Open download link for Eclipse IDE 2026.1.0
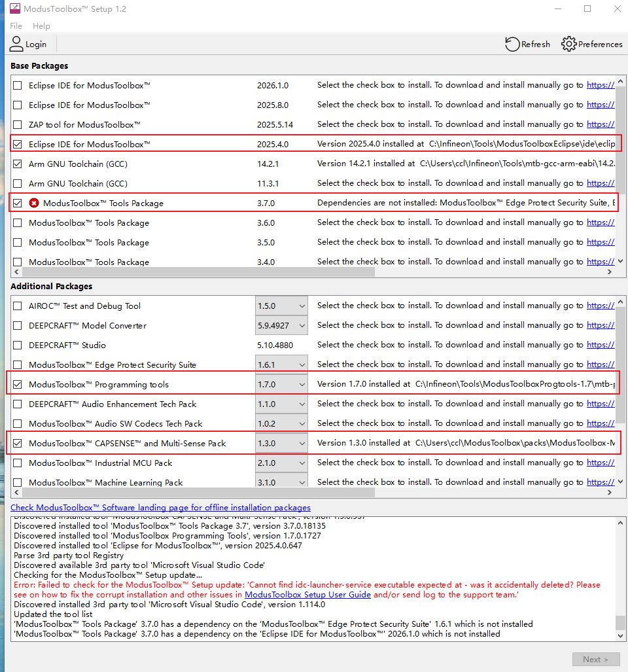628x672 pixels. (x=601, y=85)
